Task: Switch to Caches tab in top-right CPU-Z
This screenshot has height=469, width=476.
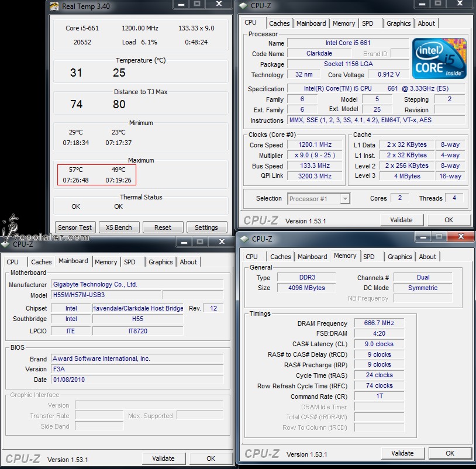Action: [x=280, y=23]
